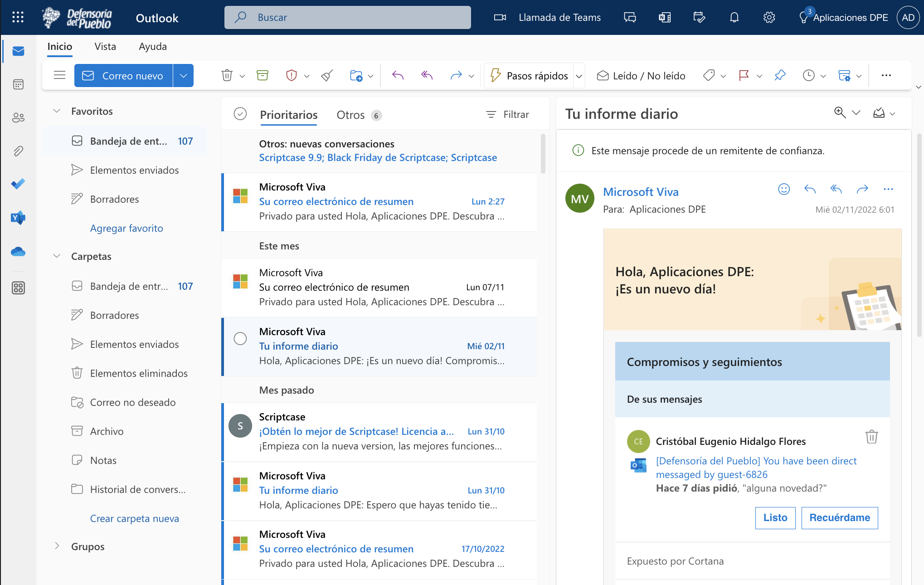Delete Cristóbal Eugenio Hidalgo Flores commitment card

[x=871, y=437]
